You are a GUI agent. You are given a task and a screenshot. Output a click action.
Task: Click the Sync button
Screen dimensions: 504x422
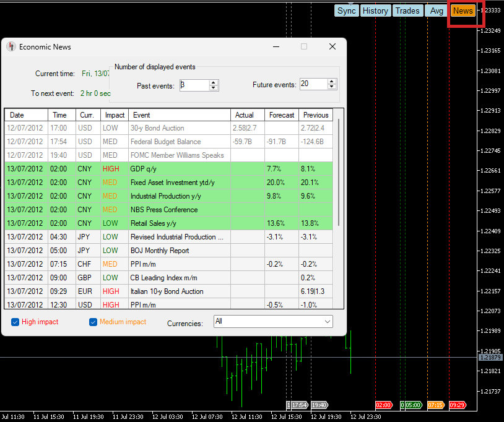pyautogui.click(x=346, y=11)
